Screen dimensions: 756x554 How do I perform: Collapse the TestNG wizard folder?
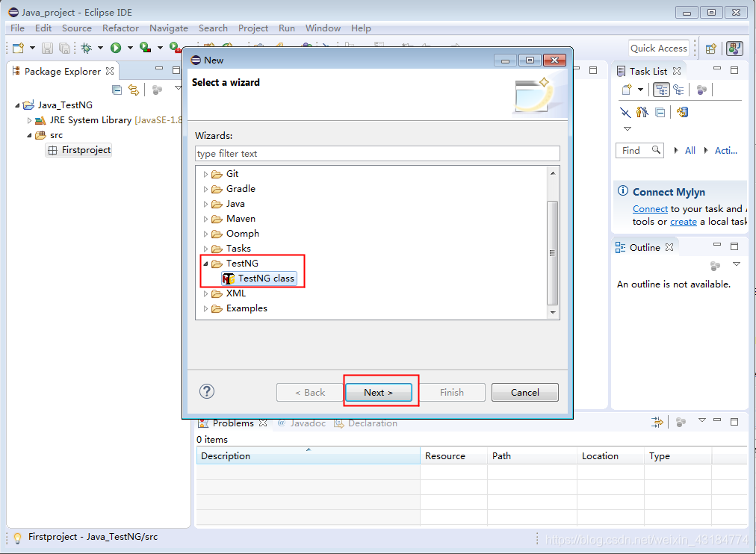click(x=206, y=264)
